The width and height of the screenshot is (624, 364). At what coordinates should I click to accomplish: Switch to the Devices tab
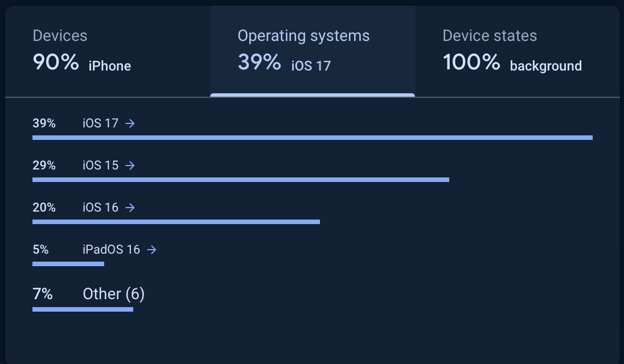click(x=108, y=51)
